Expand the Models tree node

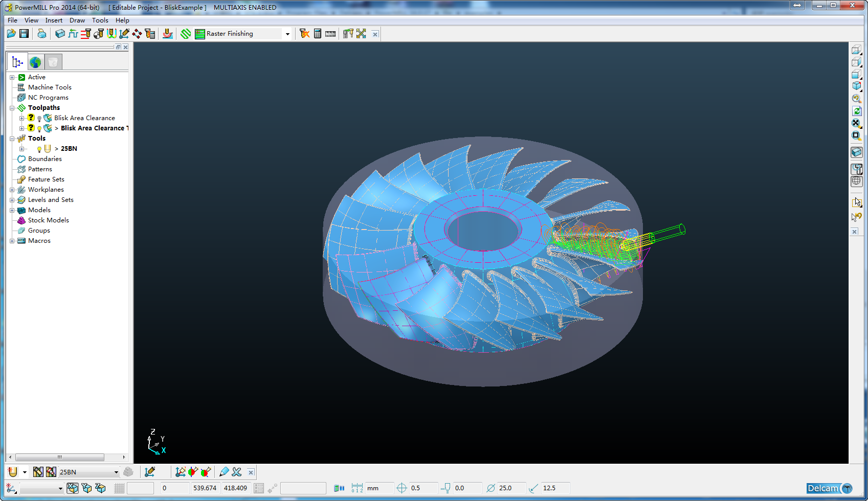click(12, 210)
